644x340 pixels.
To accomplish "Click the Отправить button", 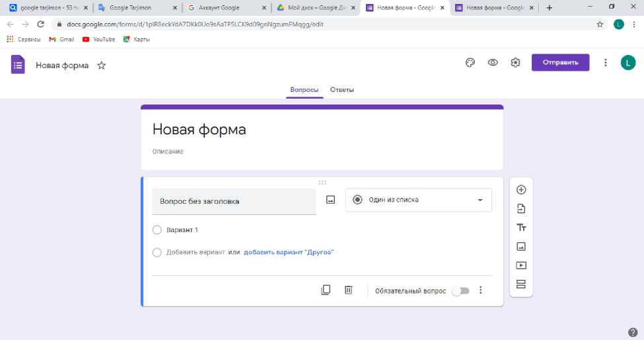I will [560, 62].
